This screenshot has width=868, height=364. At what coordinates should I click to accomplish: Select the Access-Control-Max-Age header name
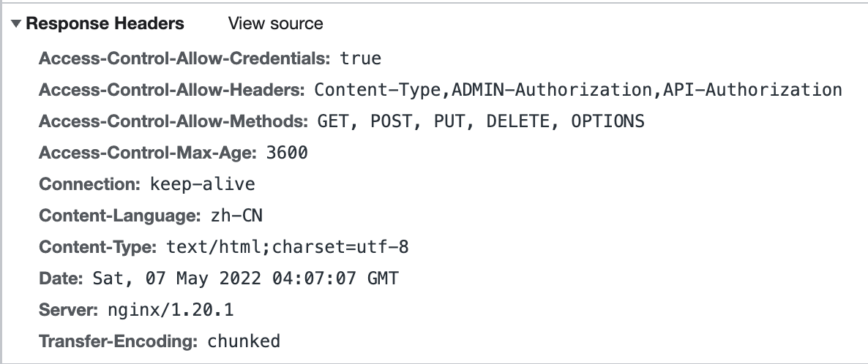tap(148, 153)
